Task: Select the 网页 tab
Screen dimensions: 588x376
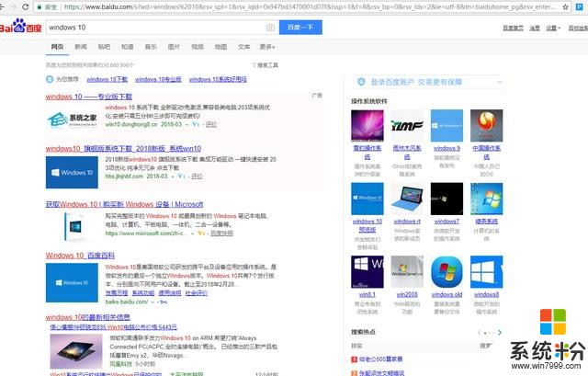Action: tap(57, 47)
